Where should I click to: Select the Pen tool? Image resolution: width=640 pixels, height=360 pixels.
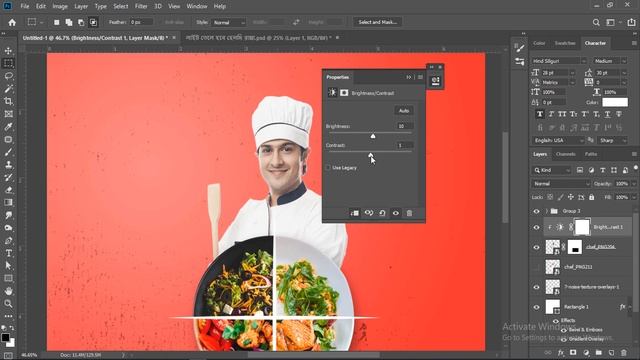tap(8, 240)
